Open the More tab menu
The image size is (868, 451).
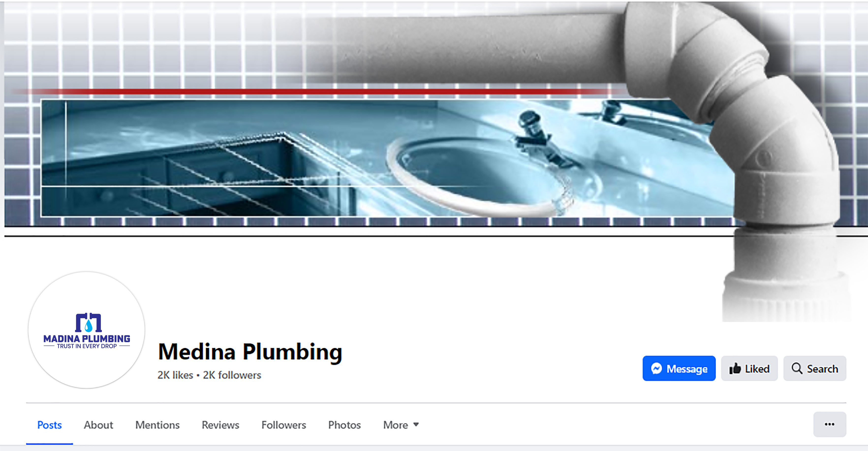point(401,425)
